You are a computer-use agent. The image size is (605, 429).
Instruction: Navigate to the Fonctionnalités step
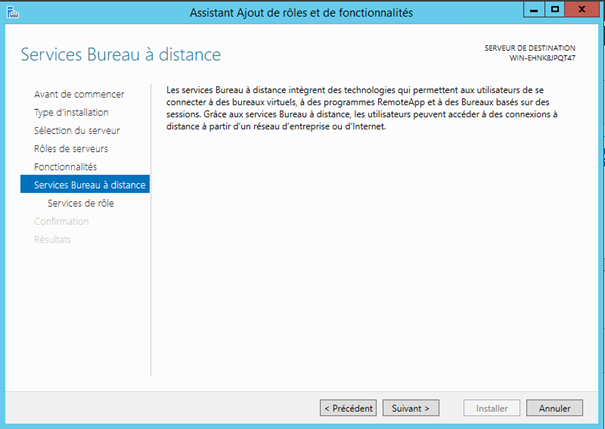[65, 167]
